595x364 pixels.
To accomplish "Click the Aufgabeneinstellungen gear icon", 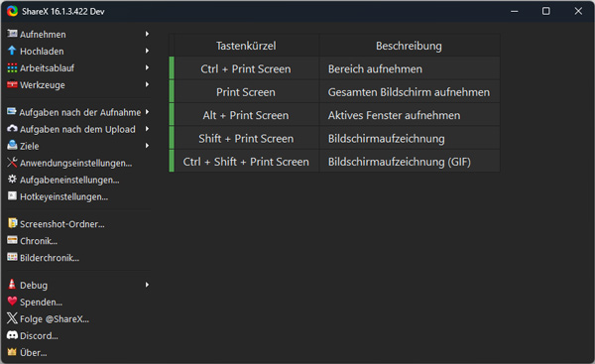I will [x=12, y=180].
